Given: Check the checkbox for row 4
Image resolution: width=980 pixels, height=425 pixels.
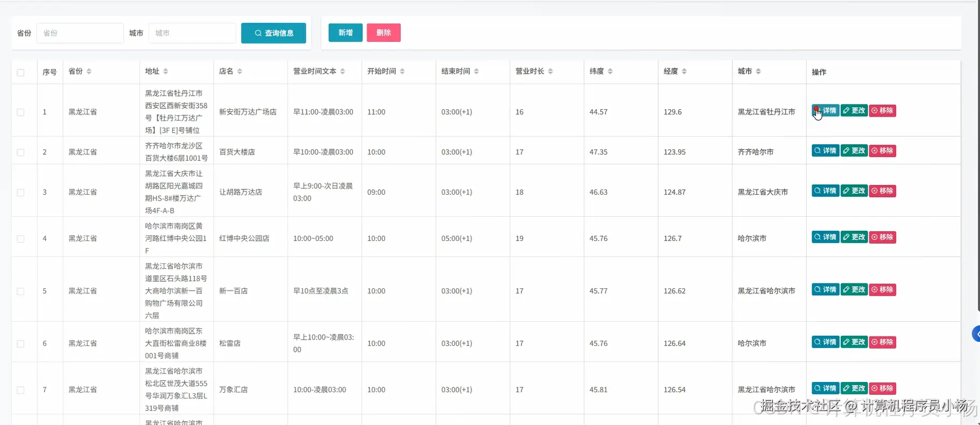Looking at the screenshot, I should pyautogui.click(x=20, y=239).
